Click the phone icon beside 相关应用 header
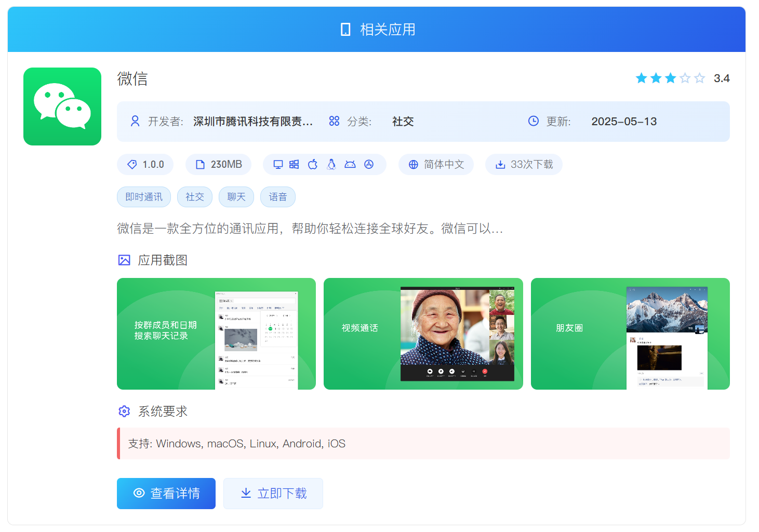759x532 pixels. (x=345, y=30)
